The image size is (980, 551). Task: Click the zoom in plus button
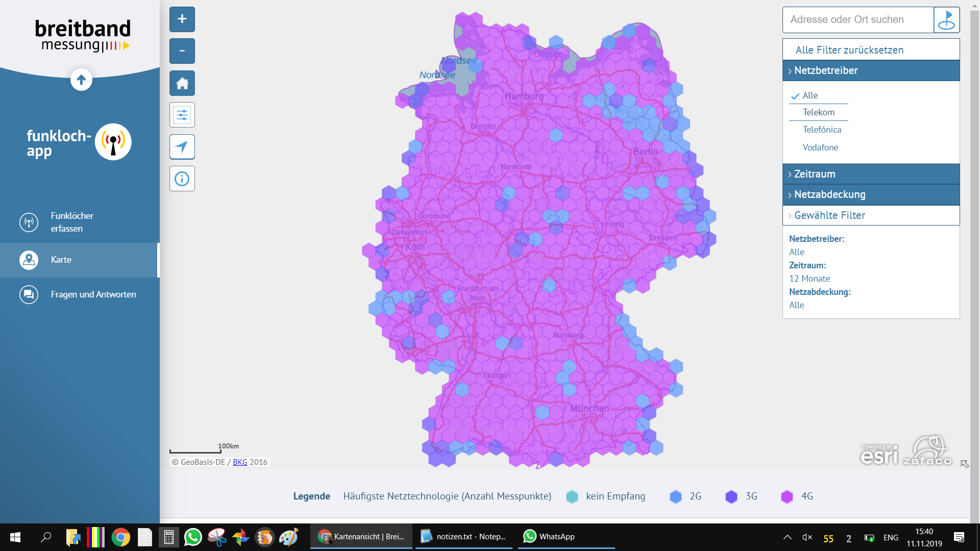pos(182,19)
